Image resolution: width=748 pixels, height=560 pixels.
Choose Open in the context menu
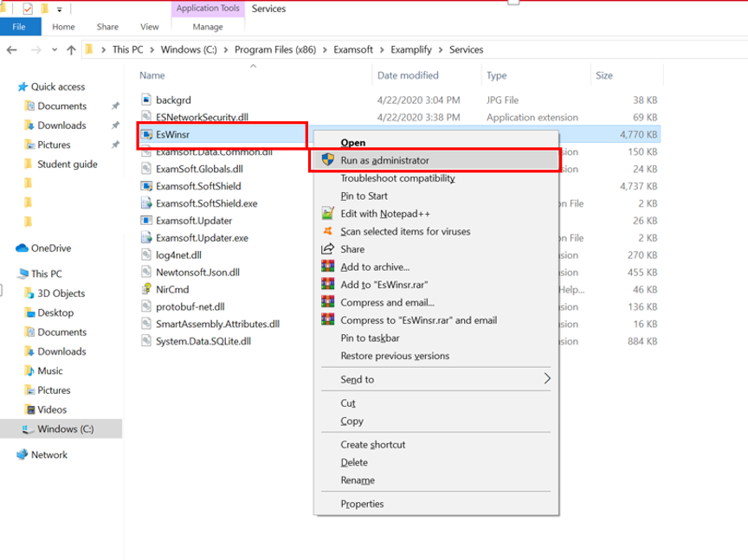(x=353, y=143)
